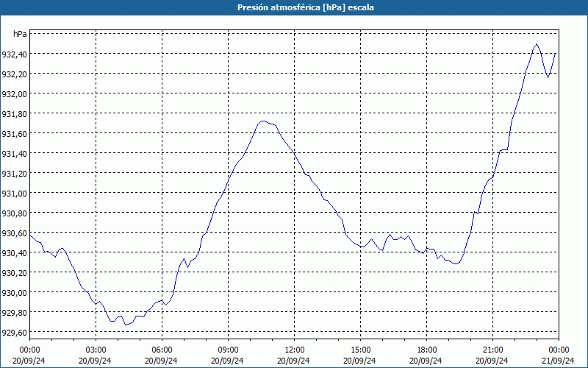The image size is (588, 368).
Task: Select the '930,60' pressure axis label
Action: [x=14, y=233]
